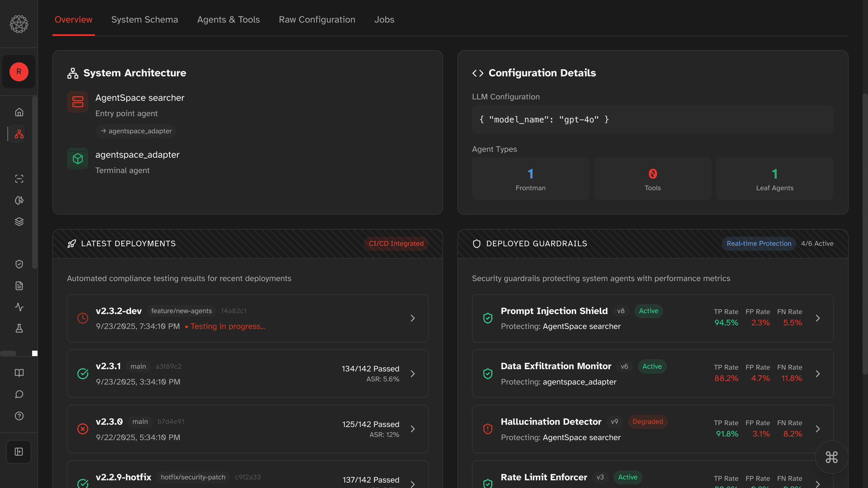Click the agentspace_adapter link chip

[136, 131]
